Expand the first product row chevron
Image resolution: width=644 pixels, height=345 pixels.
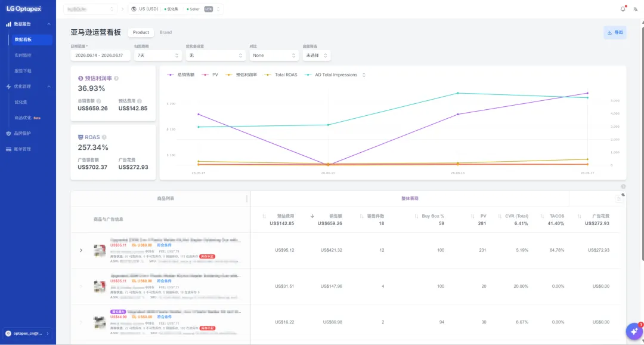pos(81,250)
